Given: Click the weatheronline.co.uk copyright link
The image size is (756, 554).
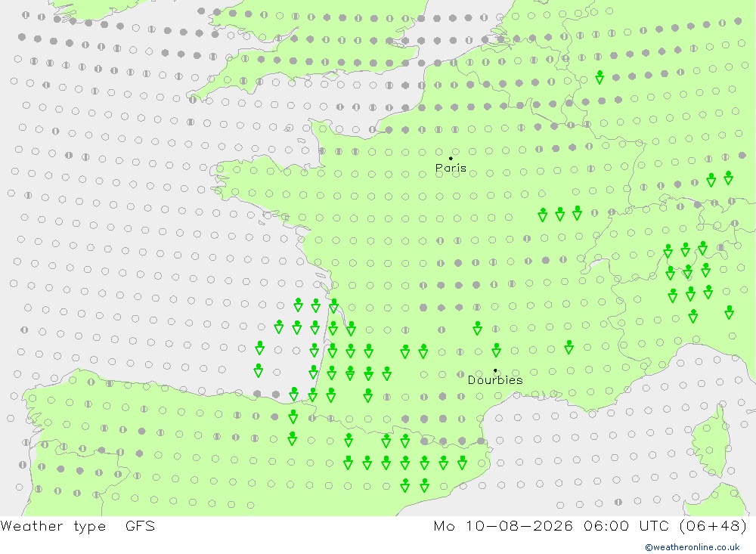Looking at the screenshot, I should tap(692, 547).
